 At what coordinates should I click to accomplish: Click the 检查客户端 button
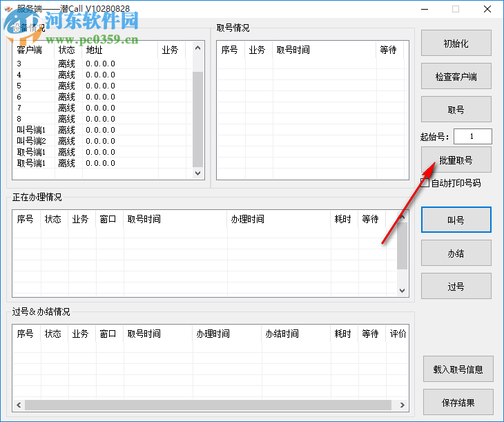point(456,76)
